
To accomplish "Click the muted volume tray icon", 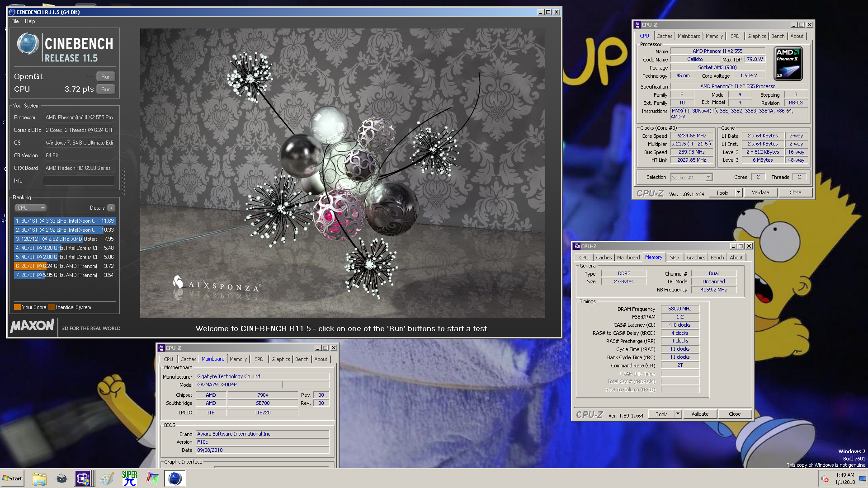I will pos(825,479).
